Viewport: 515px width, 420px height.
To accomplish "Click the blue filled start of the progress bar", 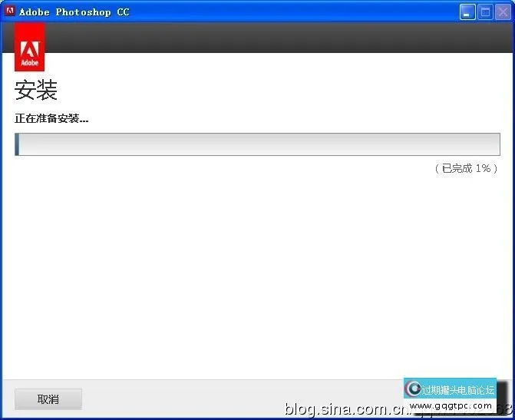I will pyautogui.click(x=17, y=144).
